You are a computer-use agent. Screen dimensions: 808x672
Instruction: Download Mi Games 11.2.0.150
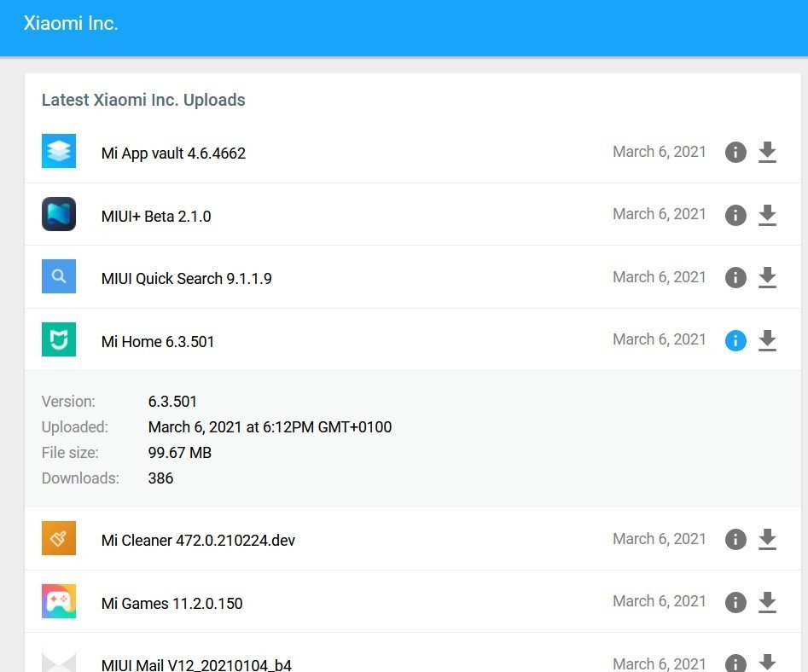point(767,602)
